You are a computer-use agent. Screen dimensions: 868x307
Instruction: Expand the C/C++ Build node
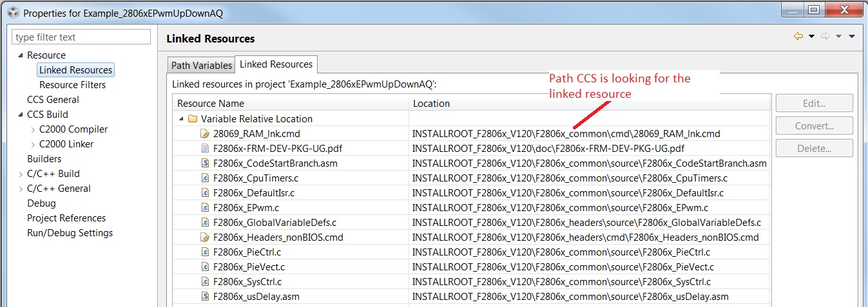pyautogui.click(x=21, y=174)
